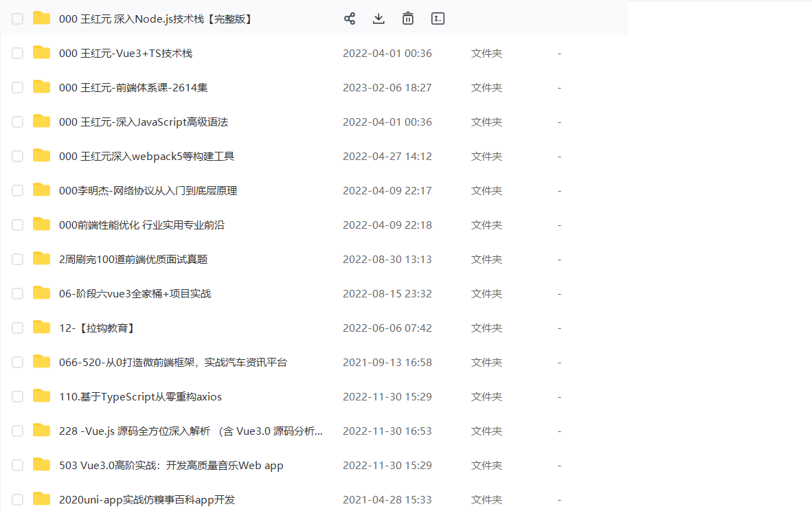Click folder icon of 000 王红元-Vue3+TS技术栈

(41, 53)
